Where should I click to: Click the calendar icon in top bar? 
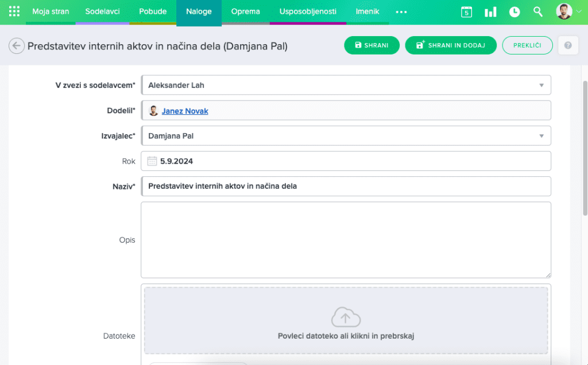pyautogui.click(x=466, y=12)
